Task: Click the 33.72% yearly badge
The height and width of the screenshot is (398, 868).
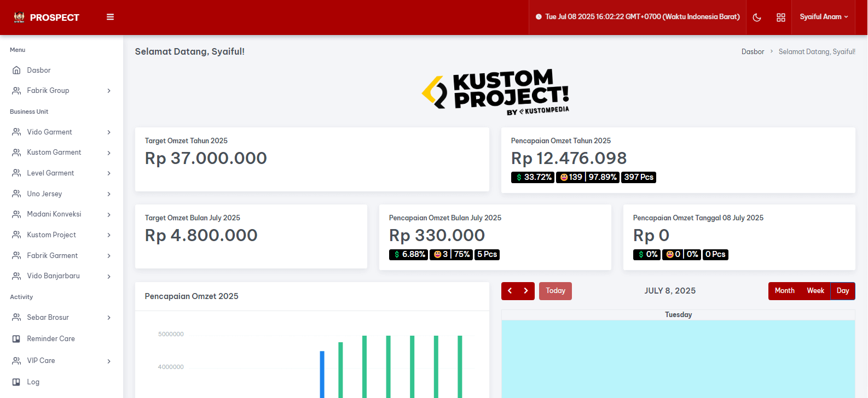Action: (x=533, y=177)
